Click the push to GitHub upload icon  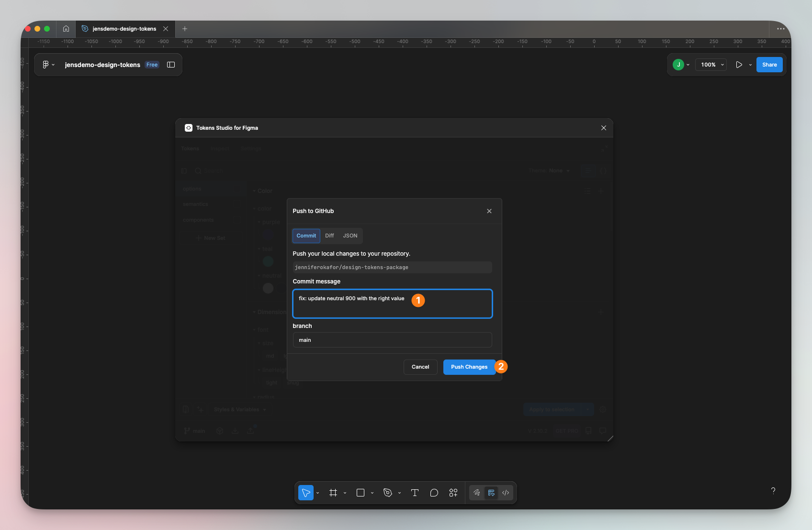(251, 431)
